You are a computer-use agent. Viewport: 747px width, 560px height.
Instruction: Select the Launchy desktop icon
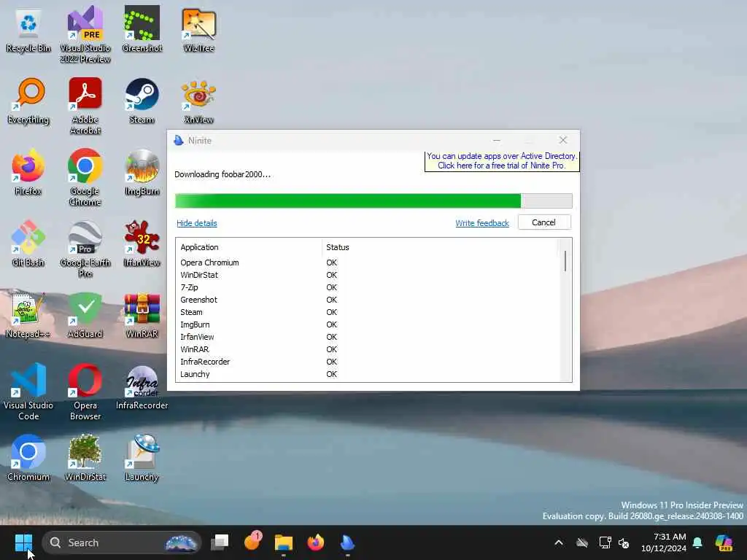[x=142, y=458]
